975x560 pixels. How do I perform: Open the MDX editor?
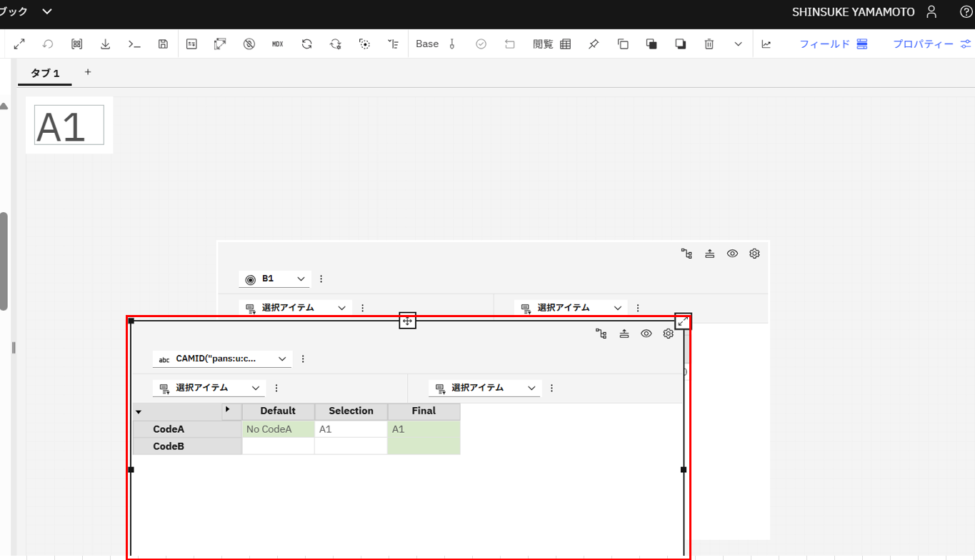tap(278, 44)
